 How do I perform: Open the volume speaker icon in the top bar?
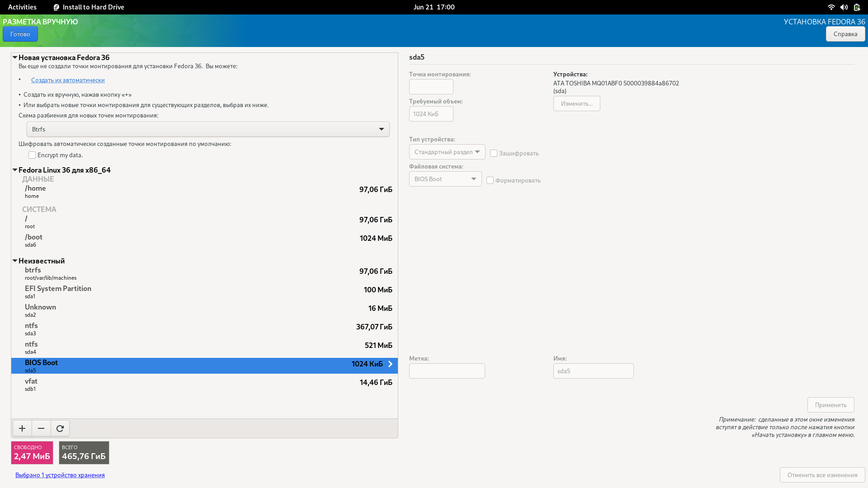844,7
